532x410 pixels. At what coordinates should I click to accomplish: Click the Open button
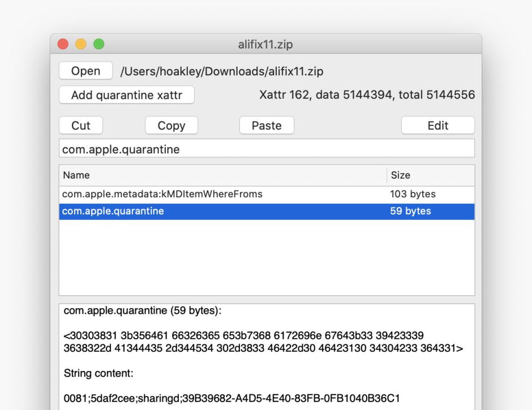(85, 71)
